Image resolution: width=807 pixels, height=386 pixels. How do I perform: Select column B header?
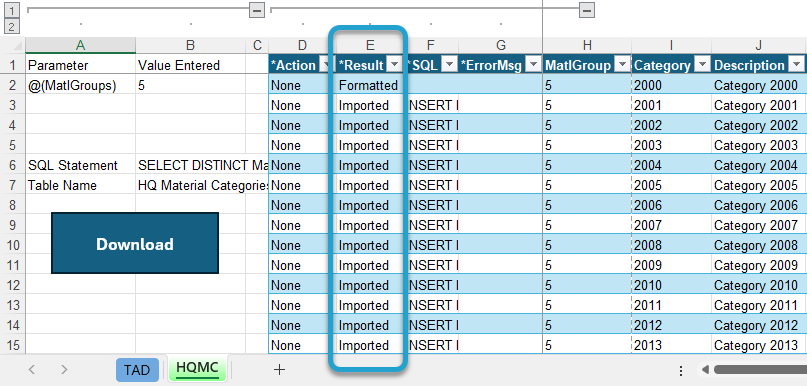click(x=190, y=45)
